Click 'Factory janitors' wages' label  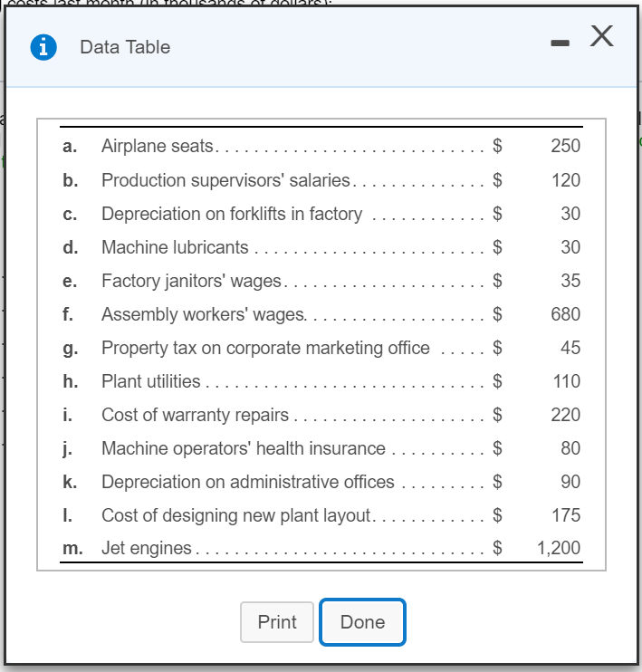click(192, 281)
